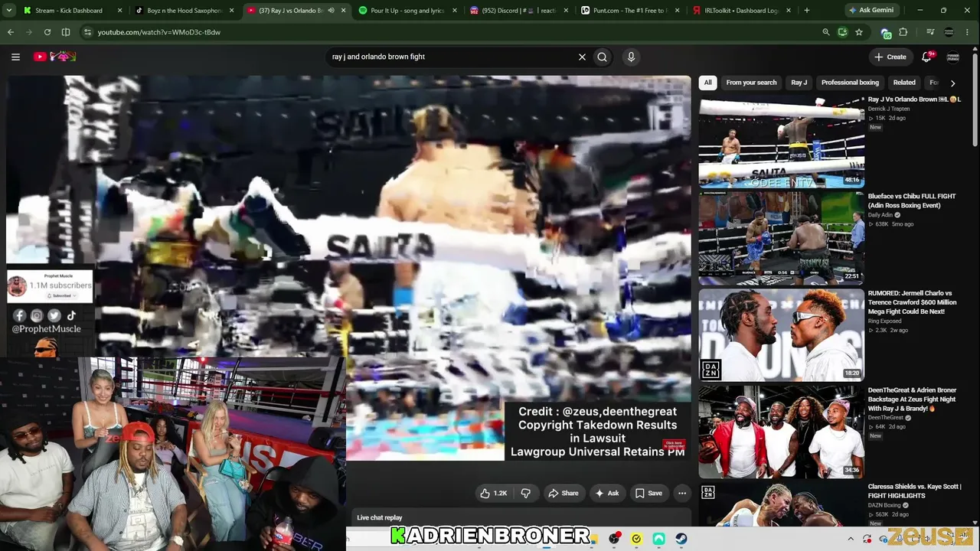Open Ask Gemini in browser
Screen dimensions: 980x551
871,11
